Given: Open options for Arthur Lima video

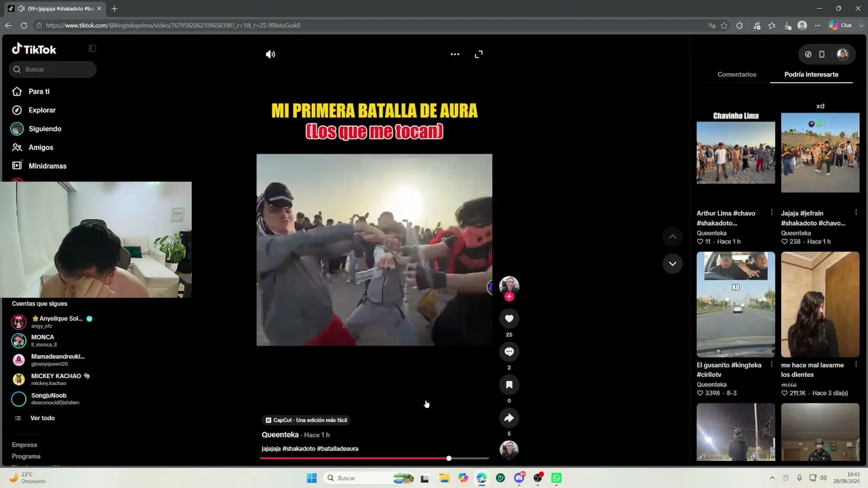Looking at the screenshot, I should pyautogui.click(x=772, y=213).
